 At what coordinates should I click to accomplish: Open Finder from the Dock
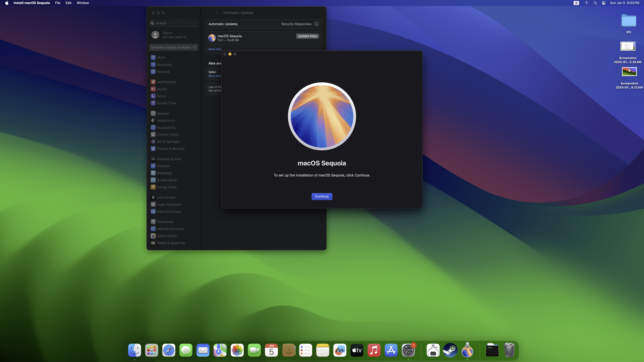[134, 350]
